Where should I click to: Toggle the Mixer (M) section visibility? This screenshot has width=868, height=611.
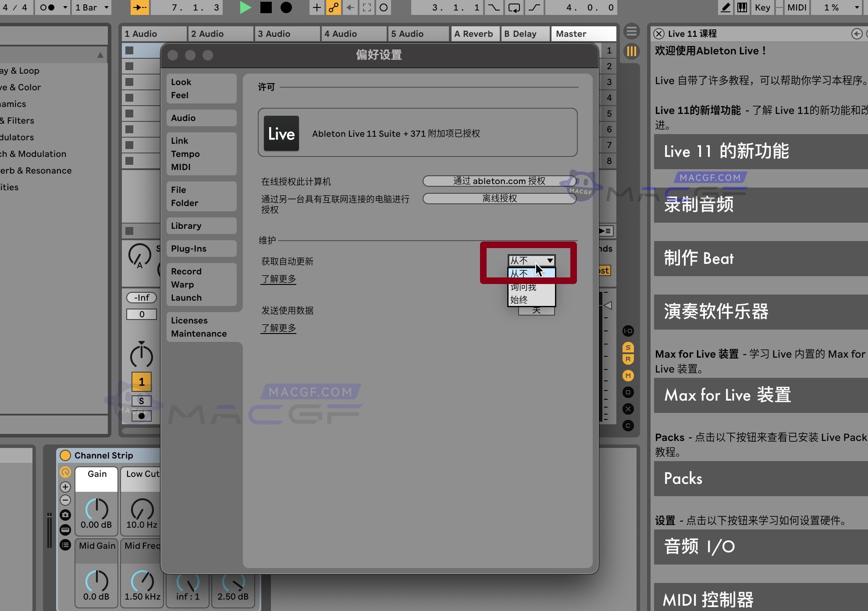pos(628,376)
